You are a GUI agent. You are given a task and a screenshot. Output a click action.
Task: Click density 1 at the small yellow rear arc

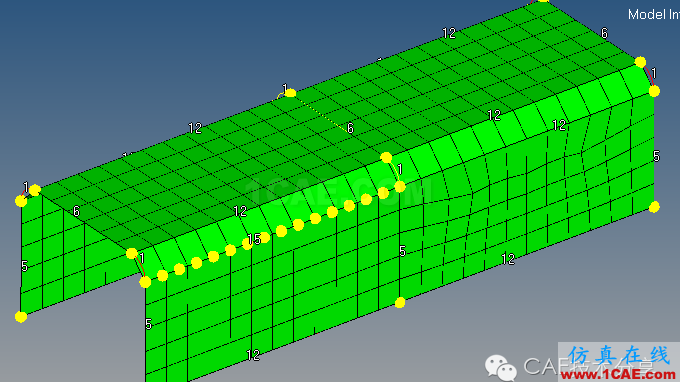pos(285,89)
